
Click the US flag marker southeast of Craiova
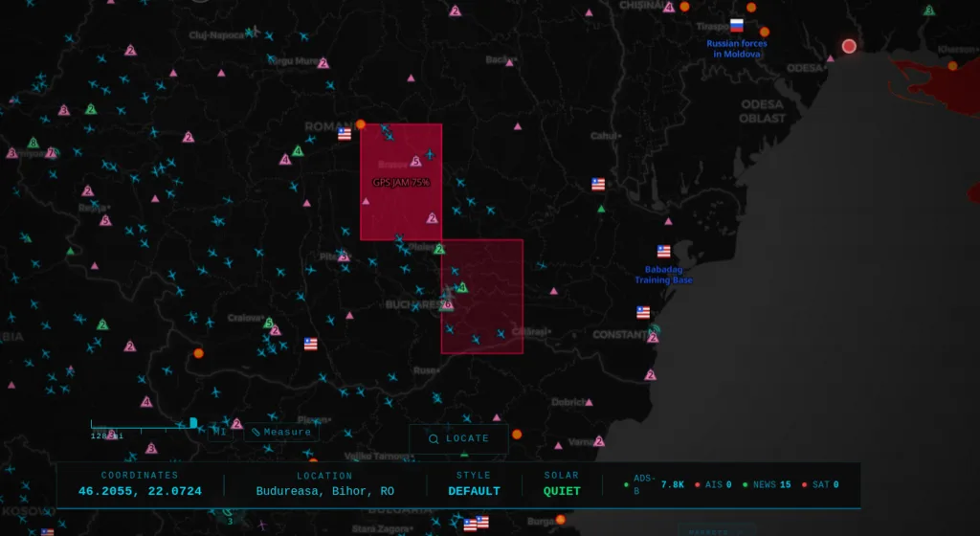[x=311, y=344]
